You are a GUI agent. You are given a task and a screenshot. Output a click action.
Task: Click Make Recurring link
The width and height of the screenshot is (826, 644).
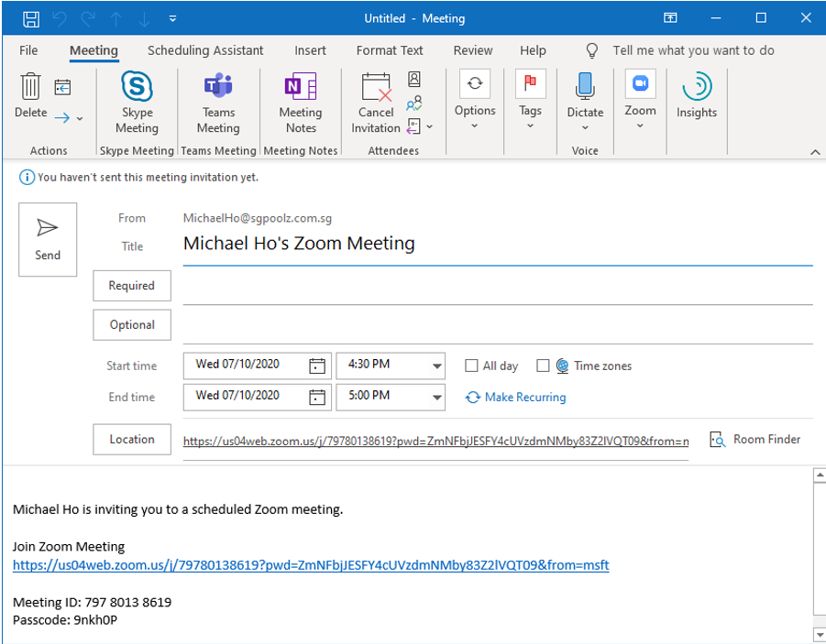click(515, 397)
